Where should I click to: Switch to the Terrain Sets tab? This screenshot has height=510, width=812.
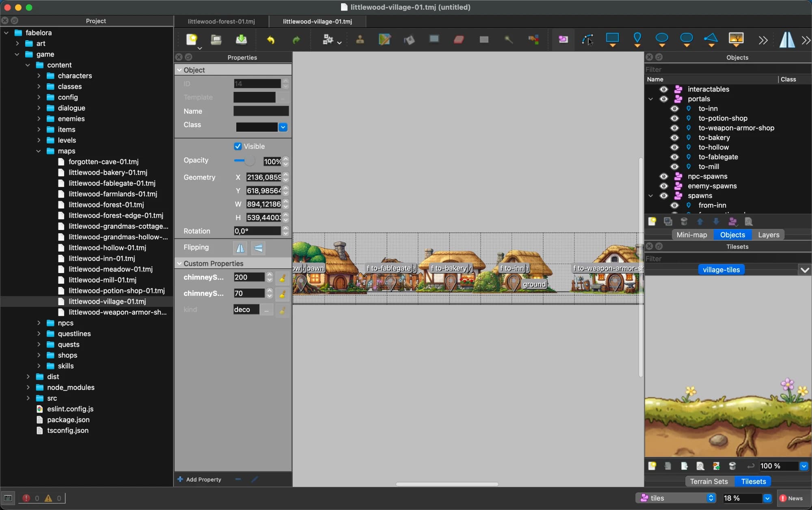[708, 482]
